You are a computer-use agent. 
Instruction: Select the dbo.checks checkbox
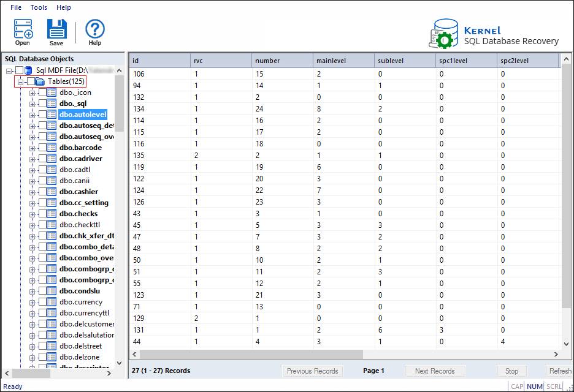[42, 213]
